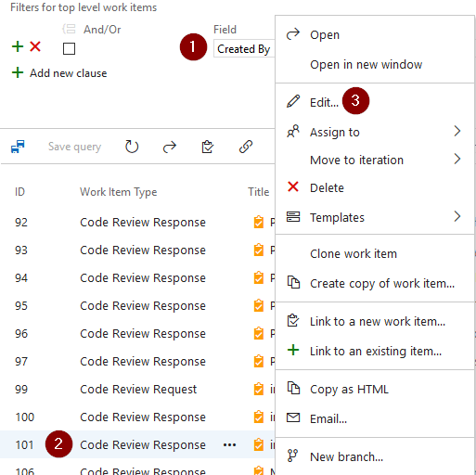Click the Title column header
Screen dimensions: 476x475
pos(259,192)
